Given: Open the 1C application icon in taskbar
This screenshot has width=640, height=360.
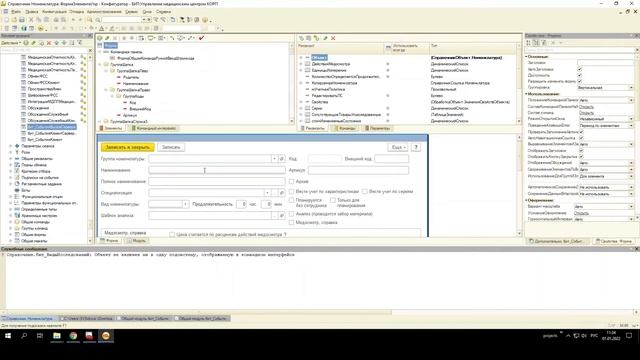Looking at the screenshot, I should coord(106,336).
